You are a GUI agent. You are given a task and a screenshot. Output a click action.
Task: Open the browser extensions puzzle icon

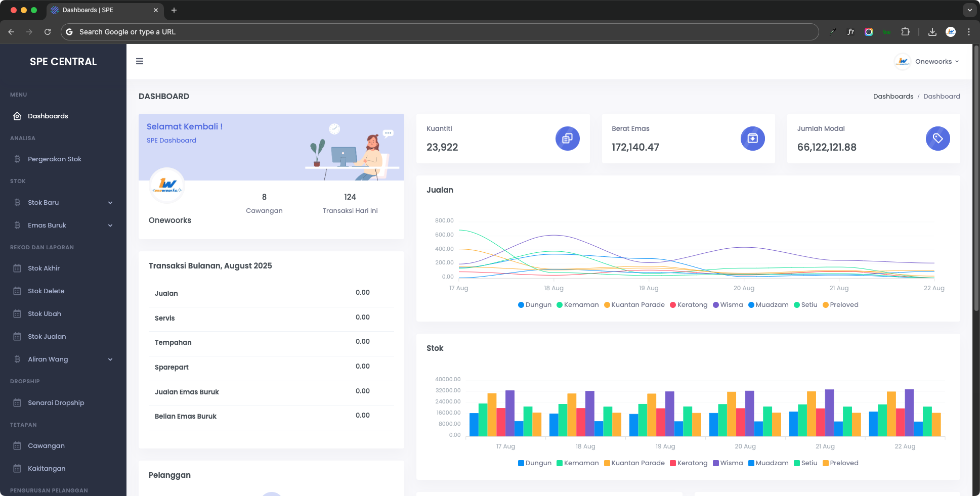coord(905,32)
